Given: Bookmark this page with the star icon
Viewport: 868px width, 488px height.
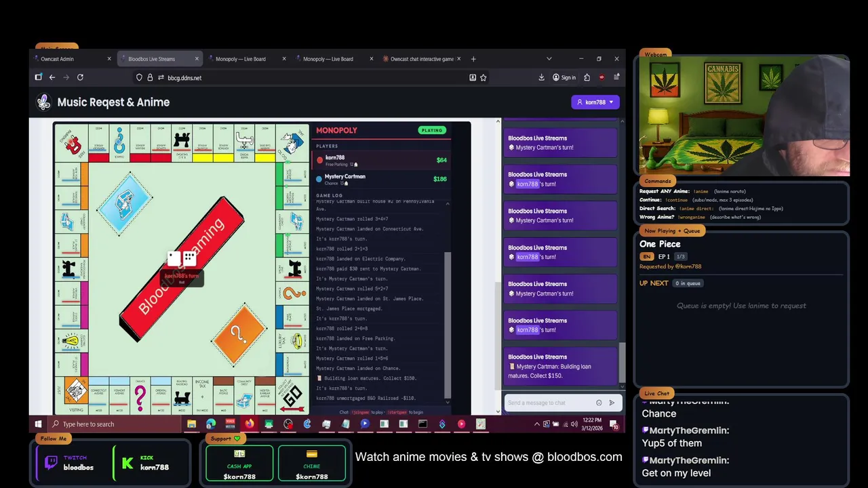Looking at the screenshot, I should (484, 77).
